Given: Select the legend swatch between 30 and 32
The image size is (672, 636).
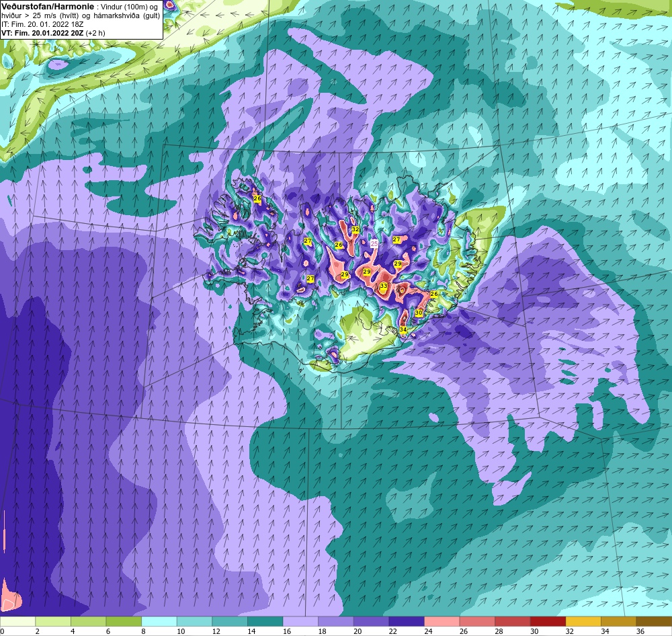Looking at the screenshot, I should point(548,621).
